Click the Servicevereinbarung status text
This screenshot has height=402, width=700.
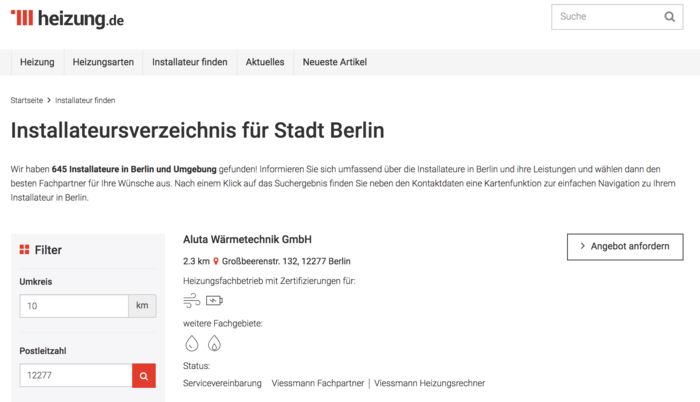pos(222,383)
